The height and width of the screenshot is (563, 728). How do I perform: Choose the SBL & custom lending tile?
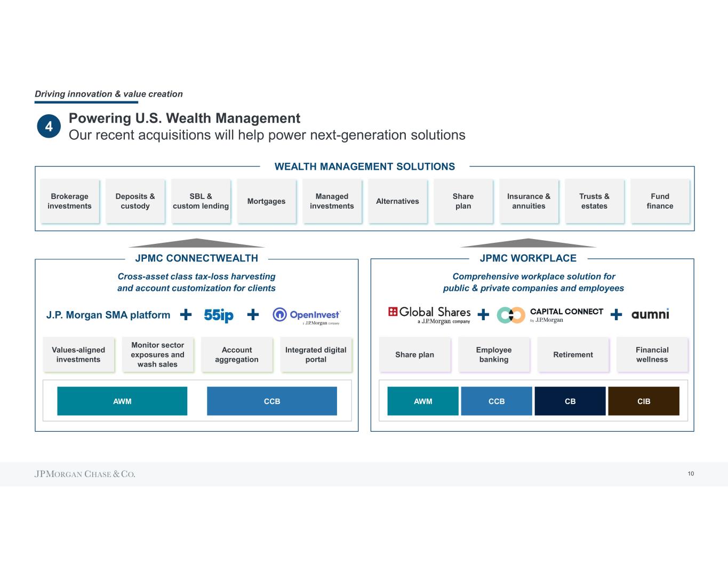coord(201,201)
